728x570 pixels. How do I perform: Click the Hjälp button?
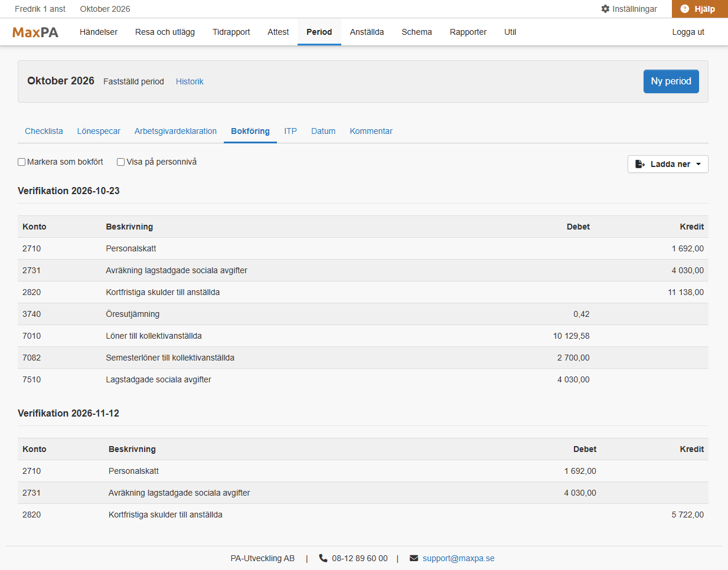tap(700, 9)
